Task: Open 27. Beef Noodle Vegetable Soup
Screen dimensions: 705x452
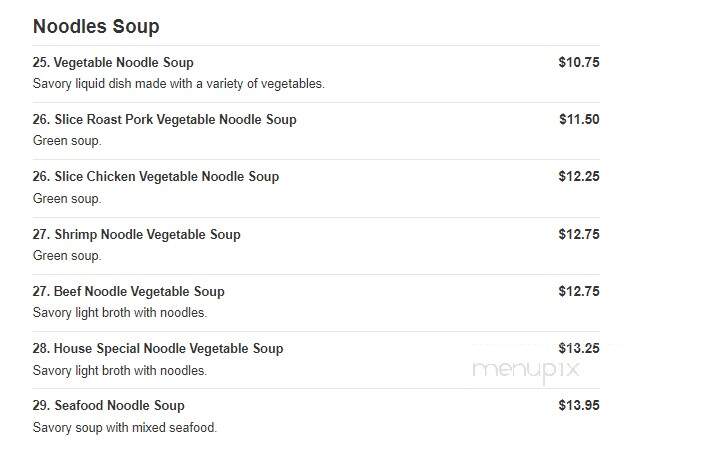Action: [x=128, y=291]
